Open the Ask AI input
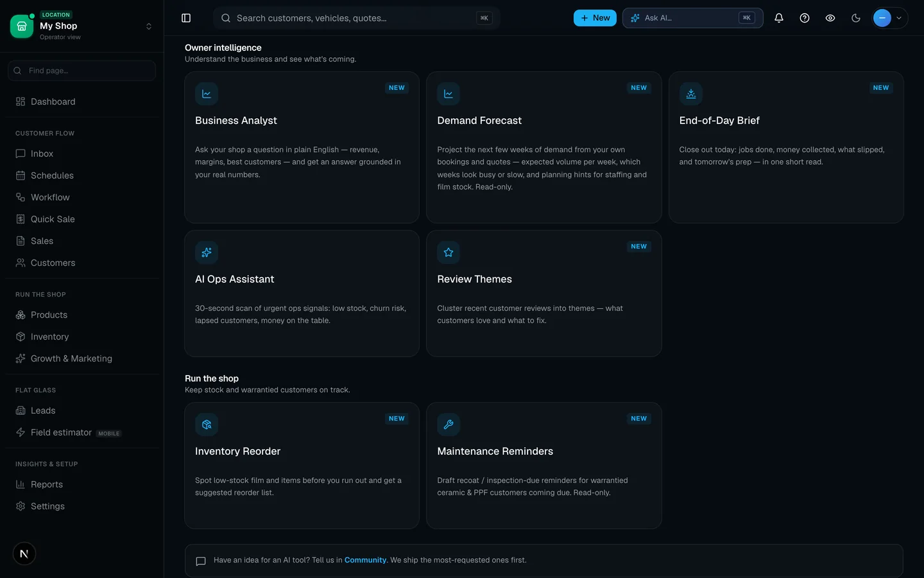 tap(693, 18)
